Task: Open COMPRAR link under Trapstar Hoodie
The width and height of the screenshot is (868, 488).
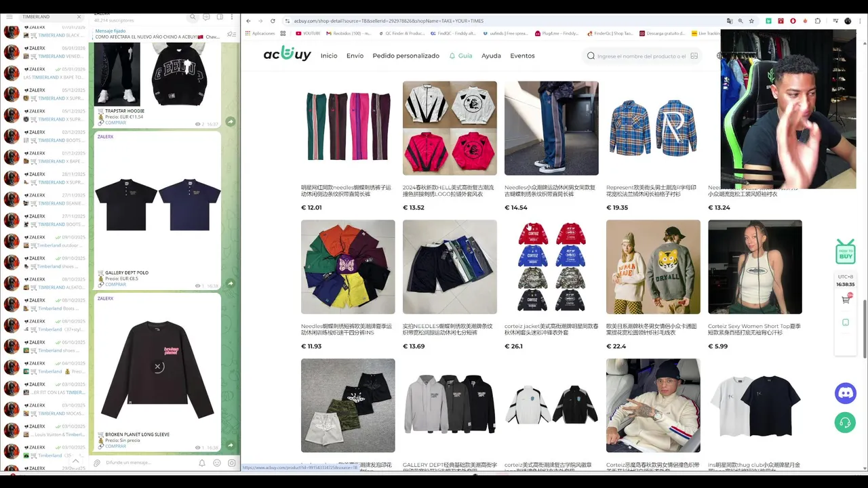Action: tap(115, 123)
